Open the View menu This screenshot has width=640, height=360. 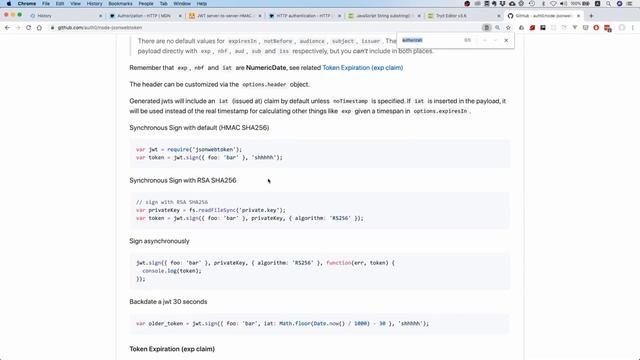click(76, 4)
